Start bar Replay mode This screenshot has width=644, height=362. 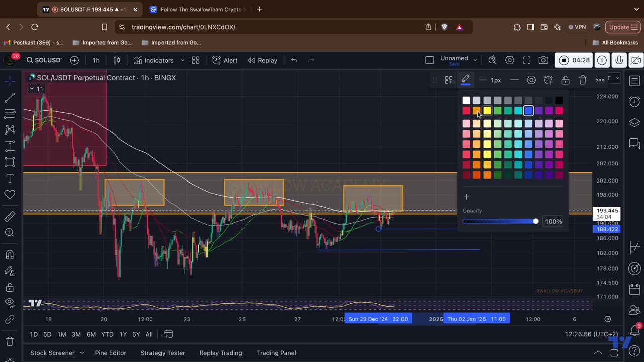262,60
